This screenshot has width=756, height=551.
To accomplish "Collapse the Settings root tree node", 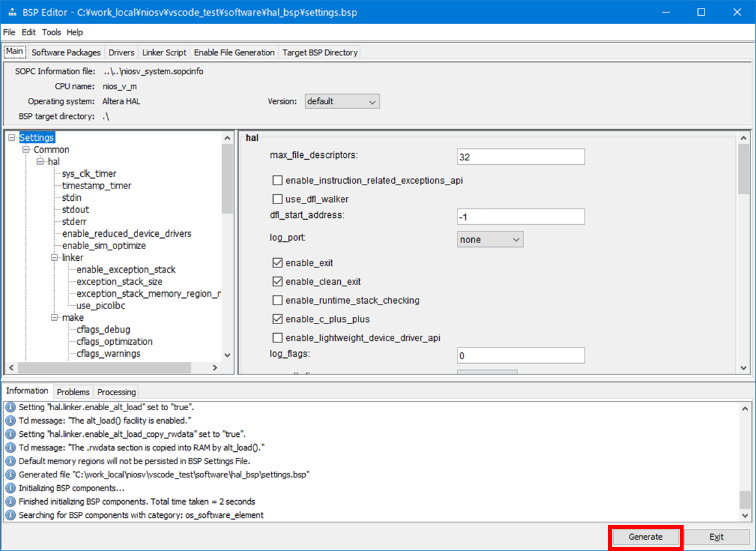I will coord(12,138).
